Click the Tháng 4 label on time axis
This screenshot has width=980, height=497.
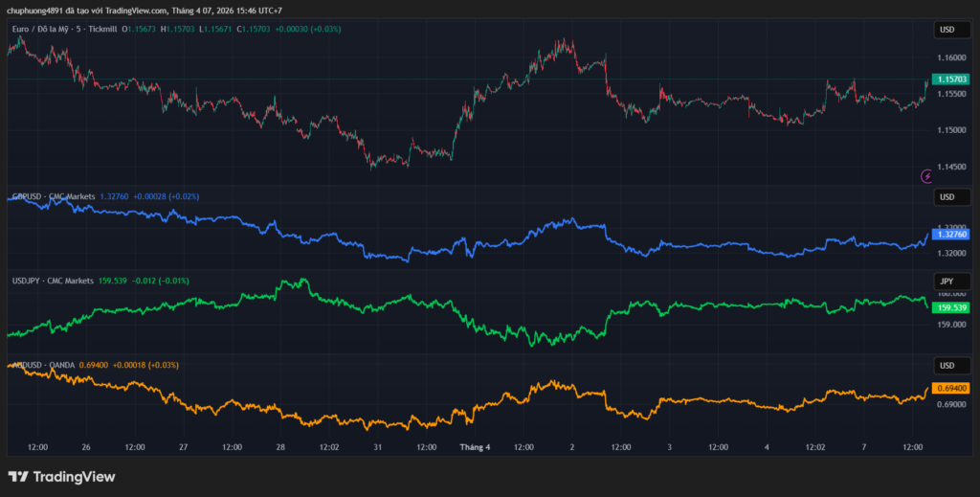click(x=475, y=447)
